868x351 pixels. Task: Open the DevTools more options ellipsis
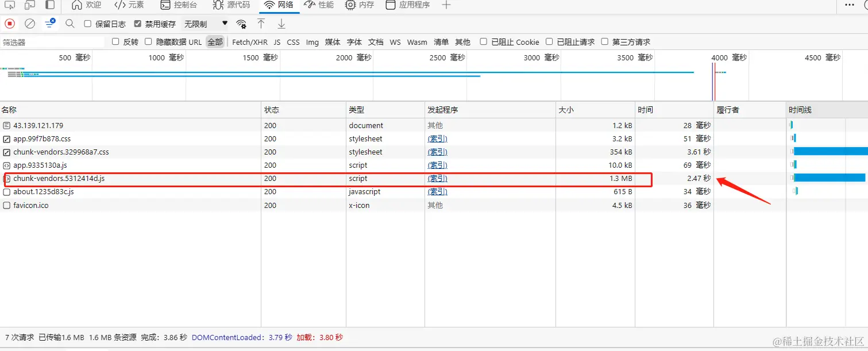[x=850, y=5]
